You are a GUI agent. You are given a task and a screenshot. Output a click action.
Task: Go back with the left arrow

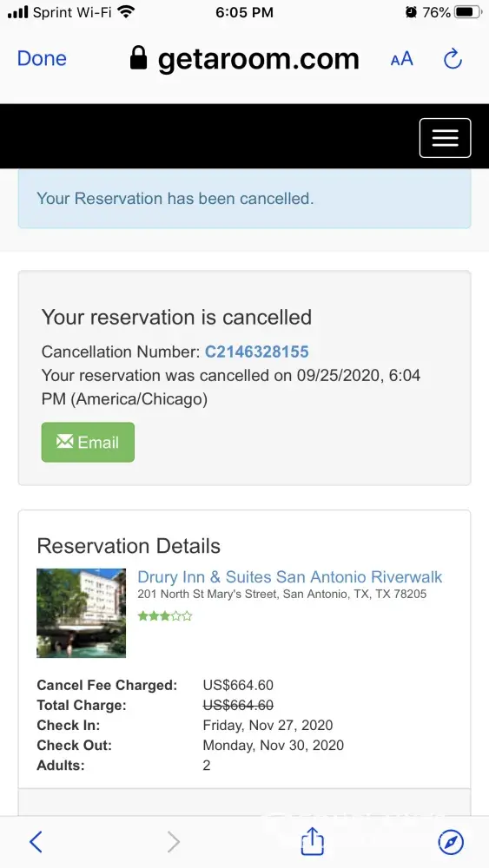point(36,842)
